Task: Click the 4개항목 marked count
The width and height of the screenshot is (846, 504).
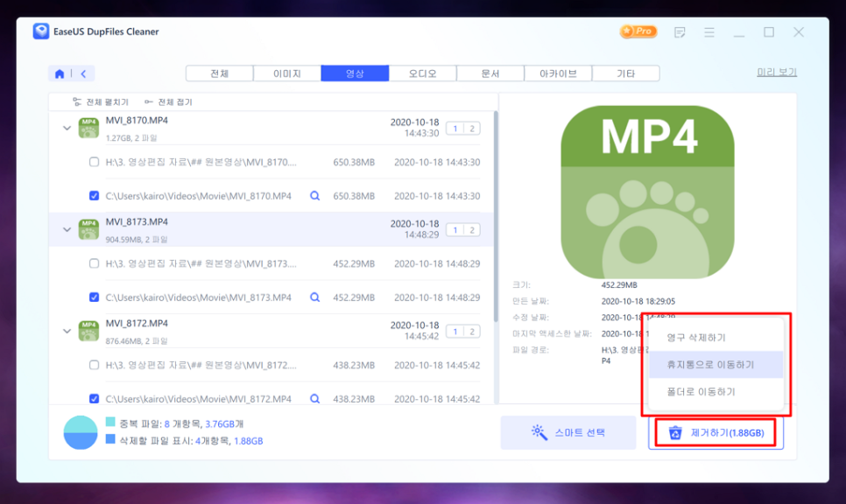Action: coord(213,441)
